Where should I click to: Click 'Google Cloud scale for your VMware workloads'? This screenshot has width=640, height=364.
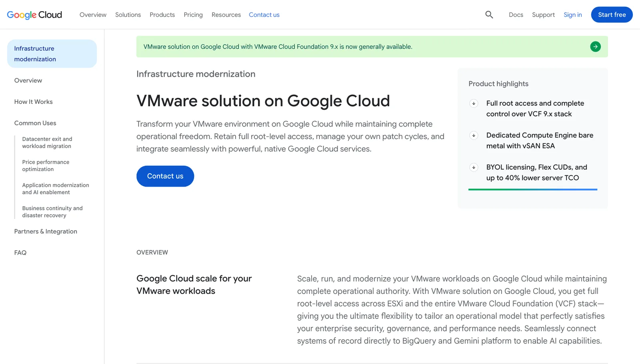pyautogui.click(x=194, y=284)
